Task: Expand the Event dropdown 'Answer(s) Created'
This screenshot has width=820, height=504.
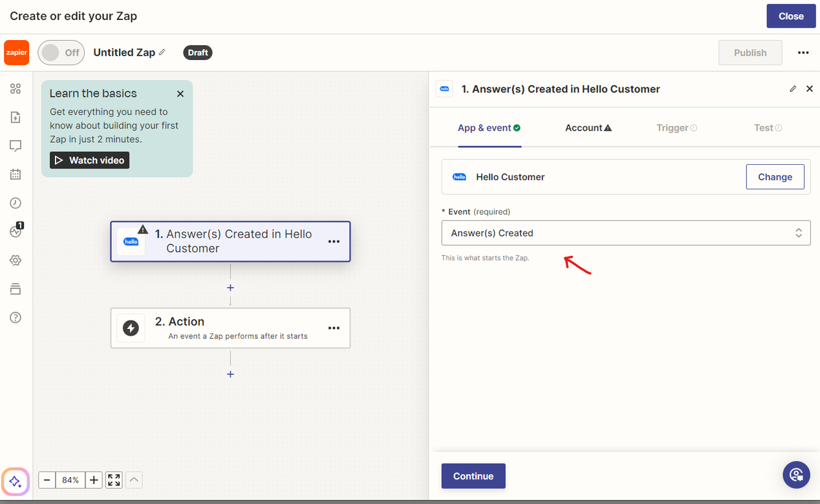Action: tap(625, 233)
